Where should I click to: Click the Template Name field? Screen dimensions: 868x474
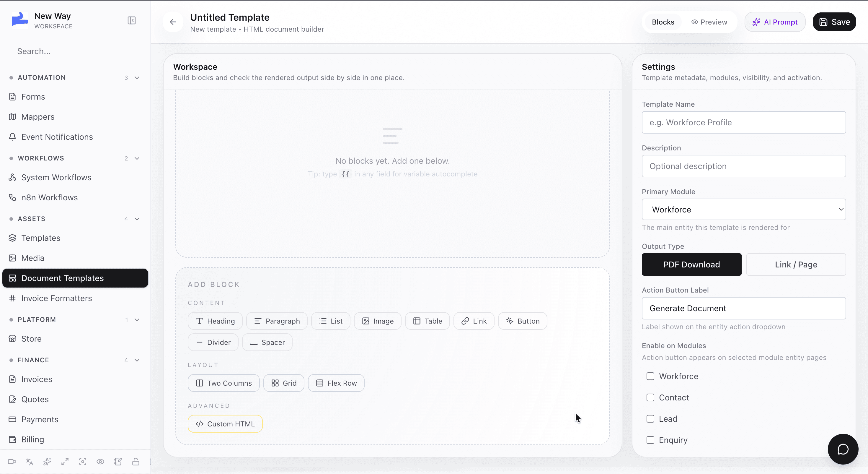744,122
